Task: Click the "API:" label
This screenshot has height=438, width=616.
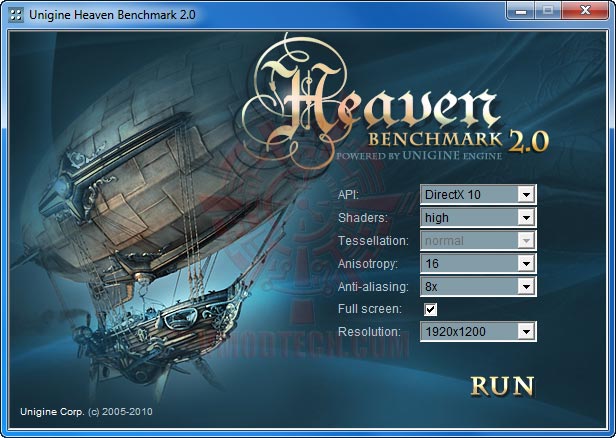Action: click(348, 194)
